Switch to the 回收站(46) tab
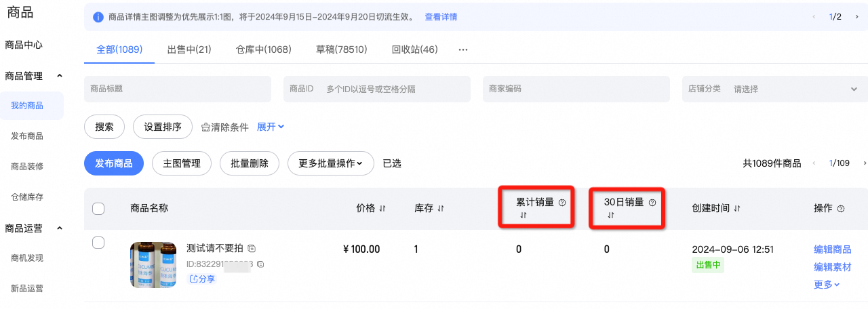 tap(414, 49)
